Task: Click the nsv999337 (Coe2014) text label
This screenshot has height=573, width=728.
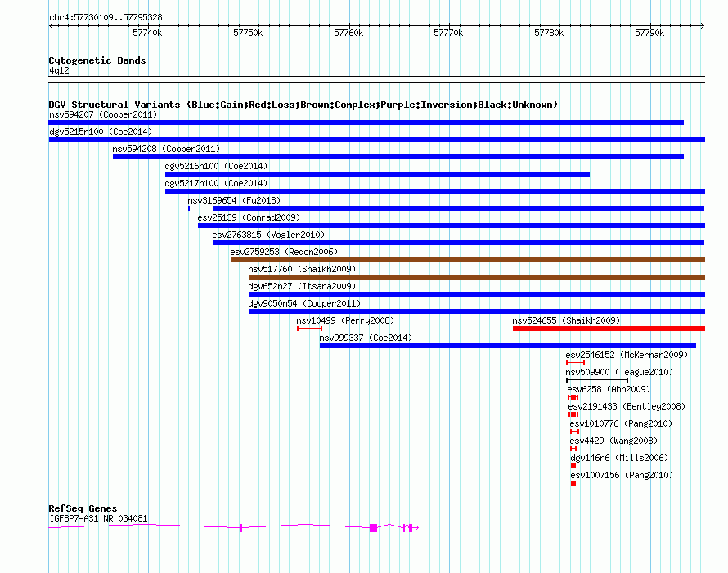Action: (366, 338)
